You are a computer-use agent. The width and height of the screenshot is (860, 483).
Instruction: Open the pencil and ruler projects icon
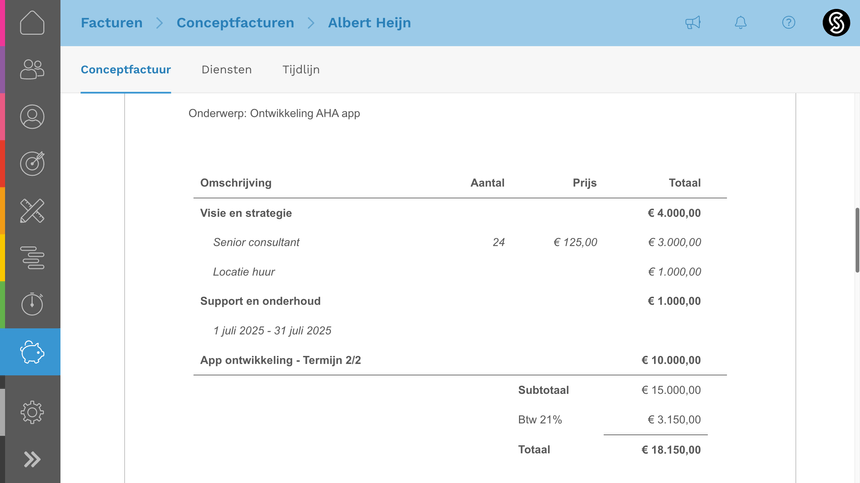[32, 211]
